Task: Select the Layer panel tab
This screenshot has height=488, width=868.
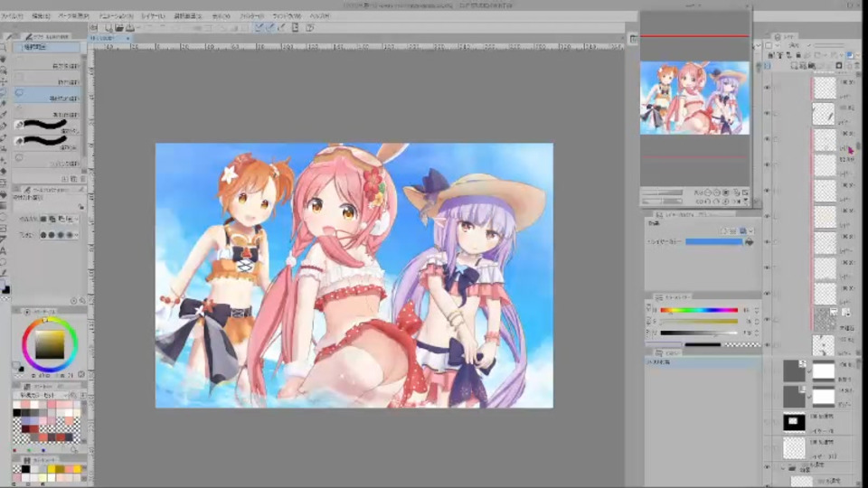Action: pos(786,36)
